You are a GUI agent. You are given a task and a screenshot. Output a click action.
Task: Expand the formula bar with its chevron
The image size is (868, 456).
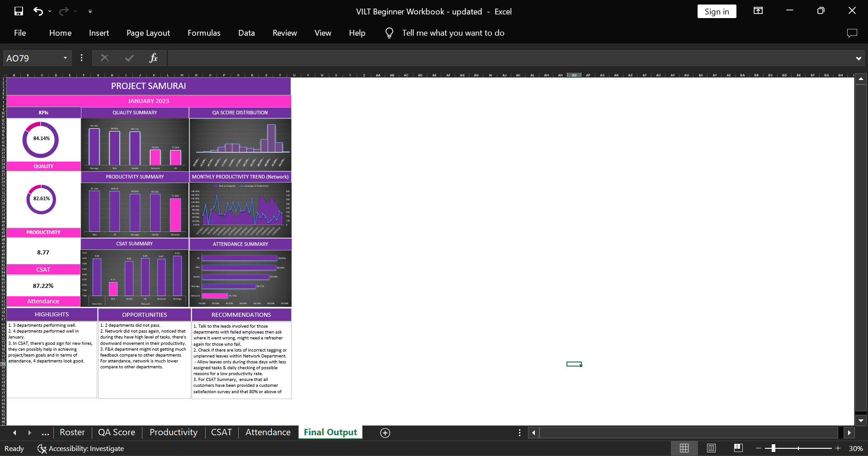pyautogui.click(x=858, y=58)
